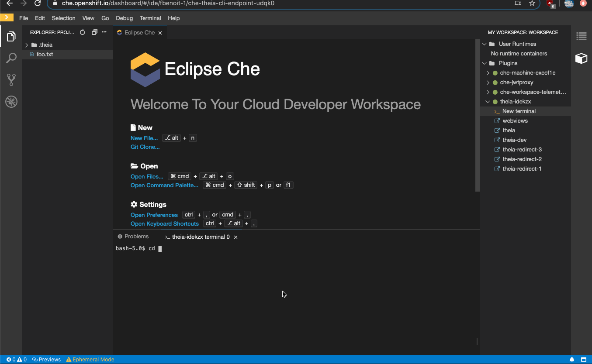592x364 pixels.
Task: Refresh the Explorer panel
Action: point(83,32)
